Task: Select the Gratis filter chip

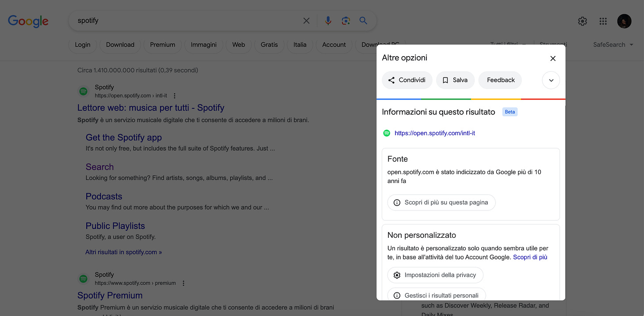Action: 269,45
